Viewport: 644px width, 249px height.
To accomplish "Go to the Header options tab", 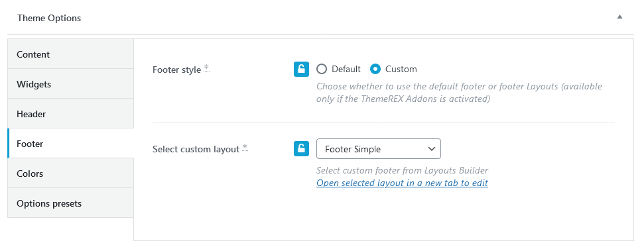I will (71, 114).
